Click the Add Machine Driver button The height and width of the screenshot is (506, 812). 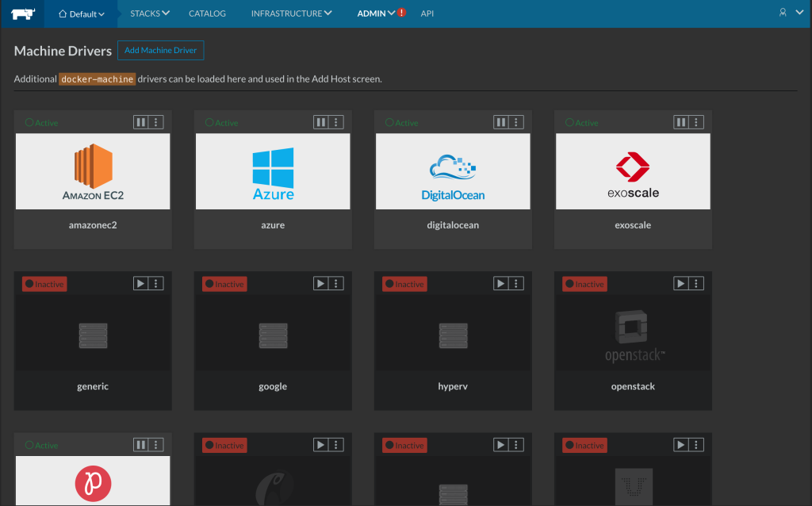point(161,51)
